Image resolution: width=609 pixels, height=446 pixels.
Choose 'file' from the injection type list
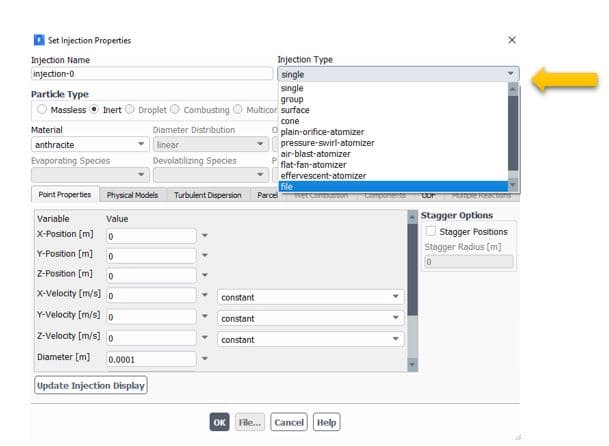(287, 186)
